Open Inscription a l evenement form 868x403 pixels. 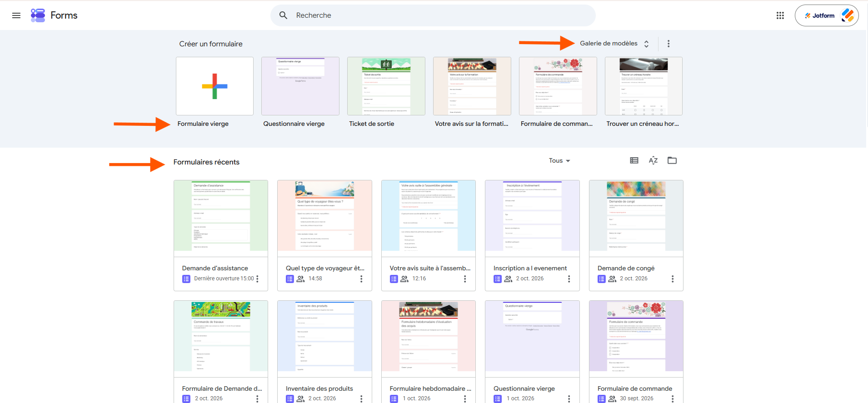pos(532,235)
